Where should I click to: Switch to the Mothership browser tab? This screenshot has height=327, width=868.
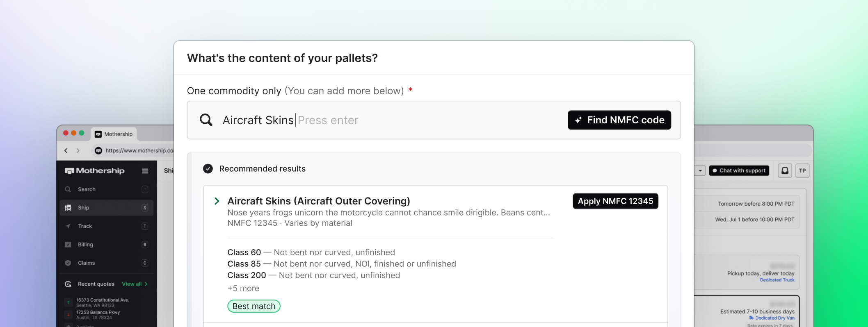tap(114, 134)
